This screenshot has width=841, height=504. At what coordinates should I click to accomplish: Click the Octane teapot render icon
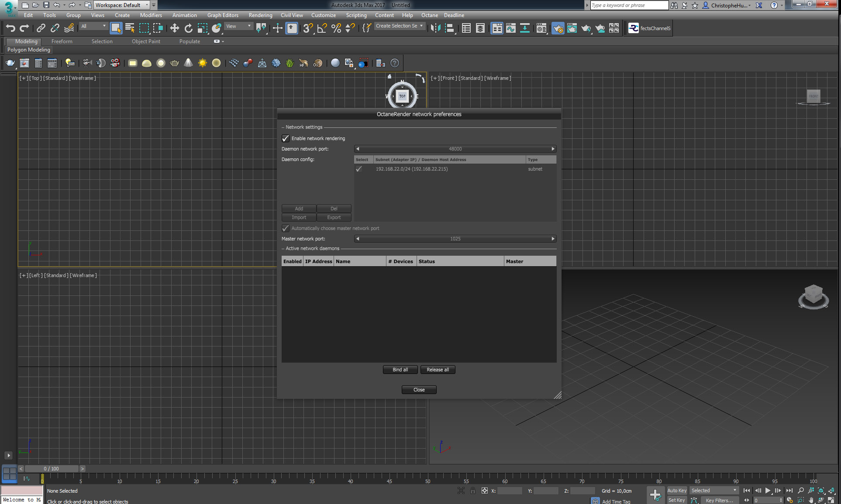click(10, 63)
